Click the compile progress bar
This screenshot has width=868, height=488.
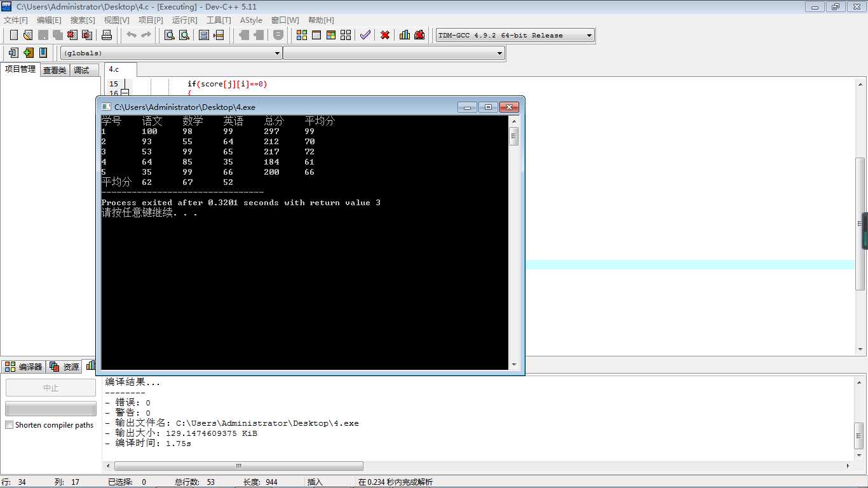pos(51,409)
